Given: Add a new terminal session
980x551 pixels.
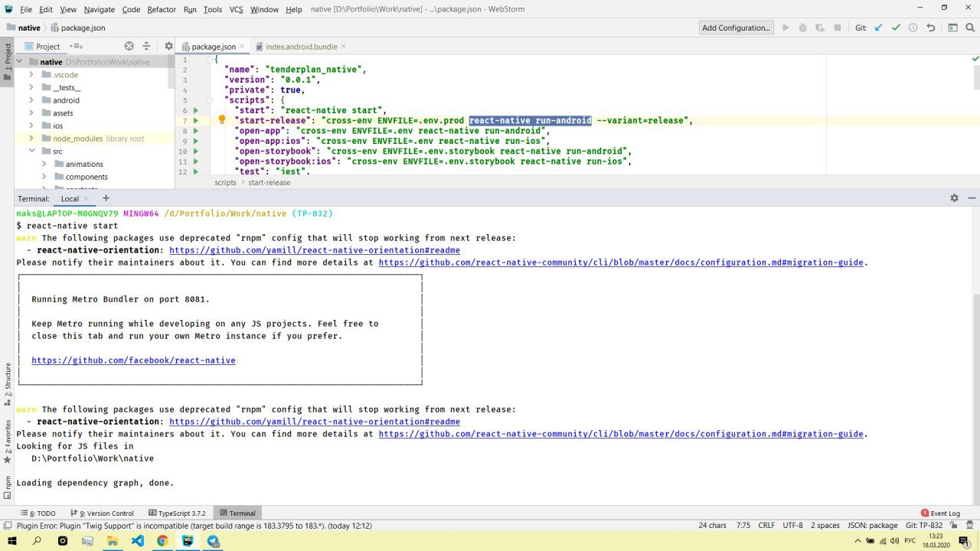Looking at the screenshot, I should pos(106,198).
